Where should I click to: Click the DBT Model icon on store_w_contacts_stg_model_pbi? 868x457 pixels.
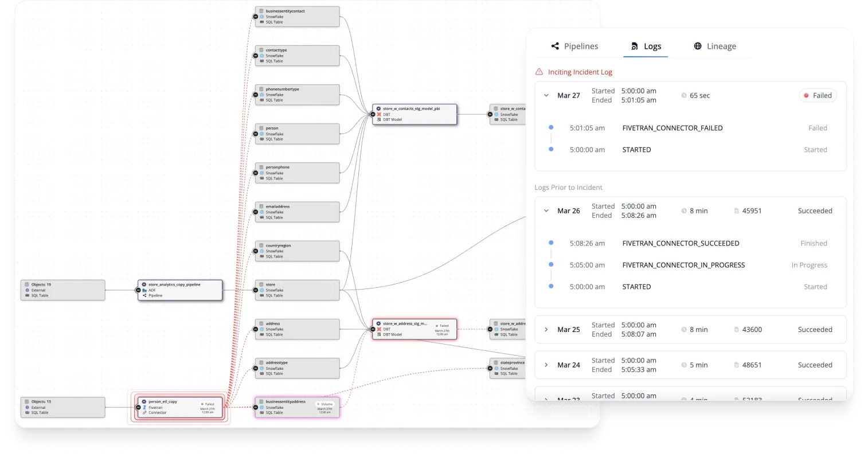(x=379, y=120)
